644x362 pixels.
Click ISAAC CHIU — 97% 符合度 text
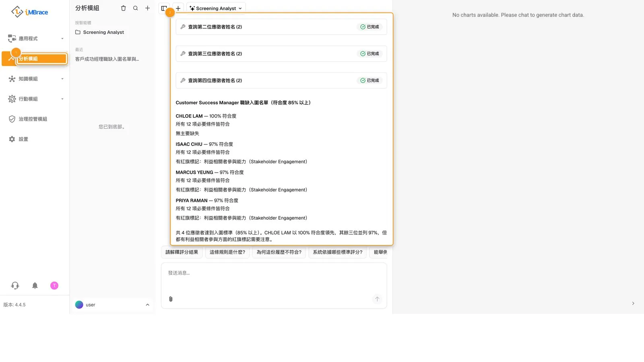tap(204, 144)
